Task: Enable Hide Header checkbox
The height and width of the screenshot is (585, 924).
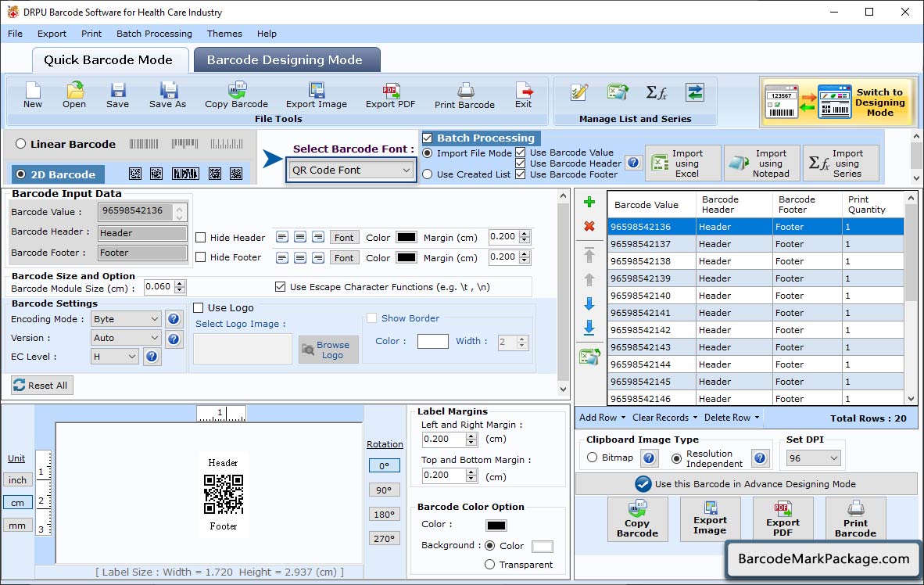Action: (200, 238)
